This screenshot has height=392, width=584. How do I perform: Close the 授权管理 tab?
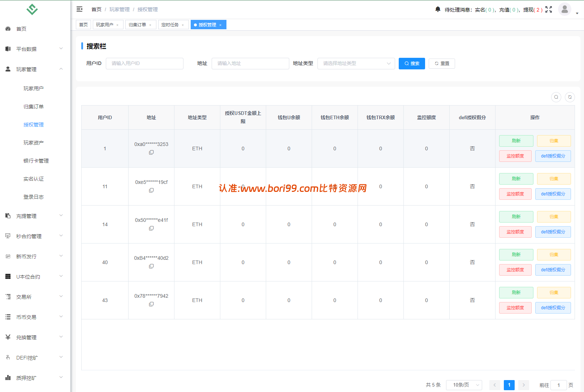tap(220, 25)
